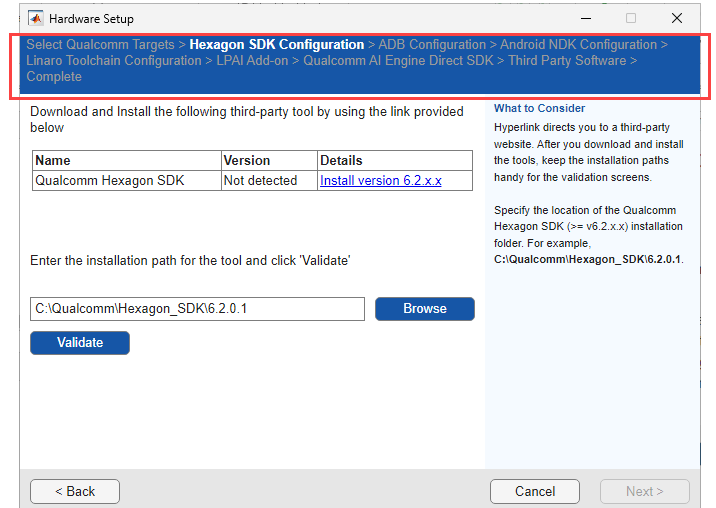The height and width of the screenshot is (508, 716).
Task: Select the LPAI Add-on step
Action: [x=252, y=61]
